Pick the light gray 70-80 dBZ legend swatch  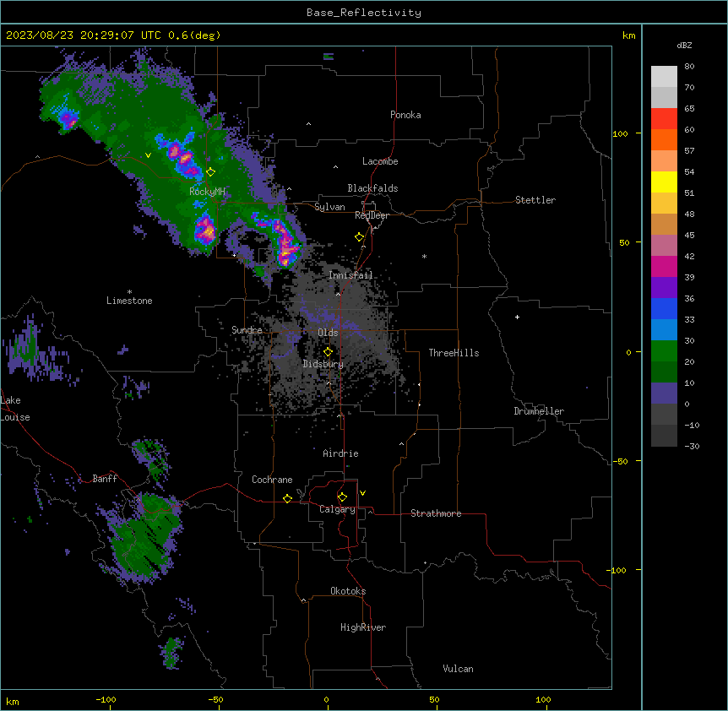point(664,77)
